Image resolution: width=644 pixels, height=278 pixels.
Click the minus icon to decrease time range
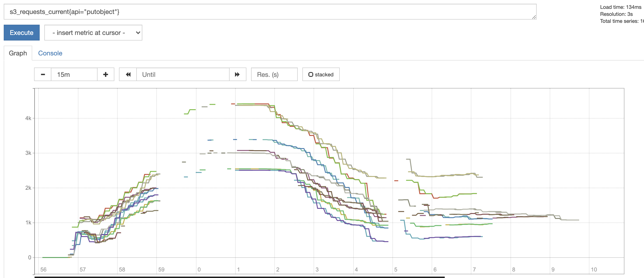43,74
